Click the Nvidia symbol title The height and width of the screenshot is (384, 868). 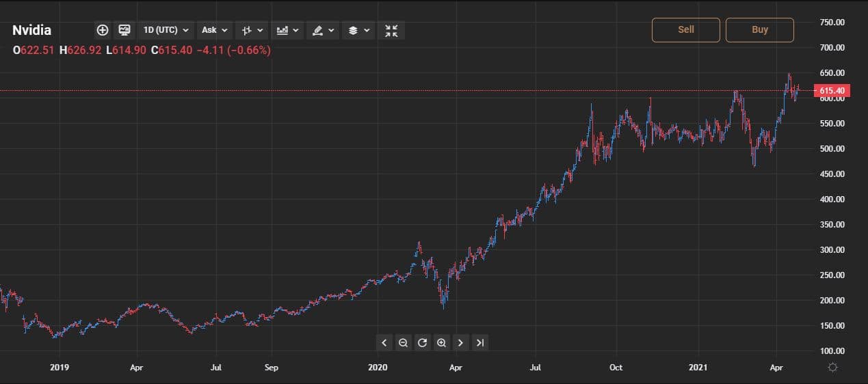[x=31, y=30]
